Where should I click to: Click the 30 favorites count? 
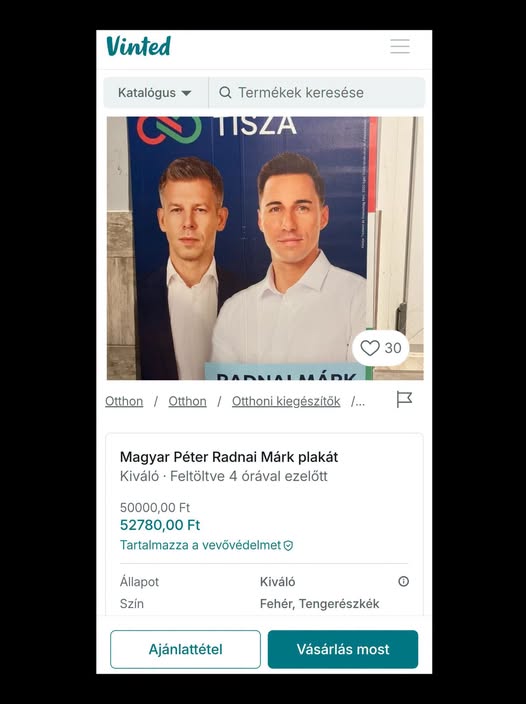point(393,348)
